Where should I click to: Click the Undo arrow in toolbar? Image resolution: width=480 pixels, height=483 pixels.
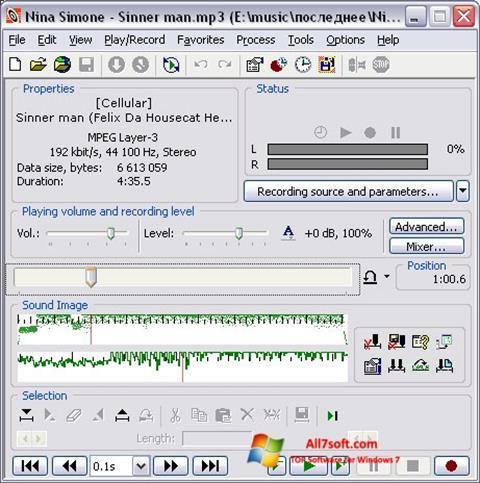(x=201, y=64)
